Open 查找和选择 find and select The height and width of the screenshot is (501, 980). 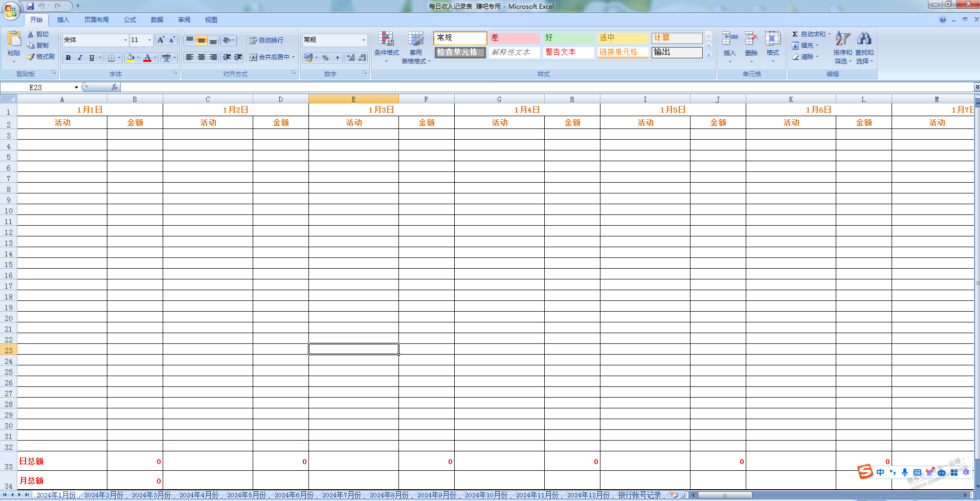click(864, 47)
